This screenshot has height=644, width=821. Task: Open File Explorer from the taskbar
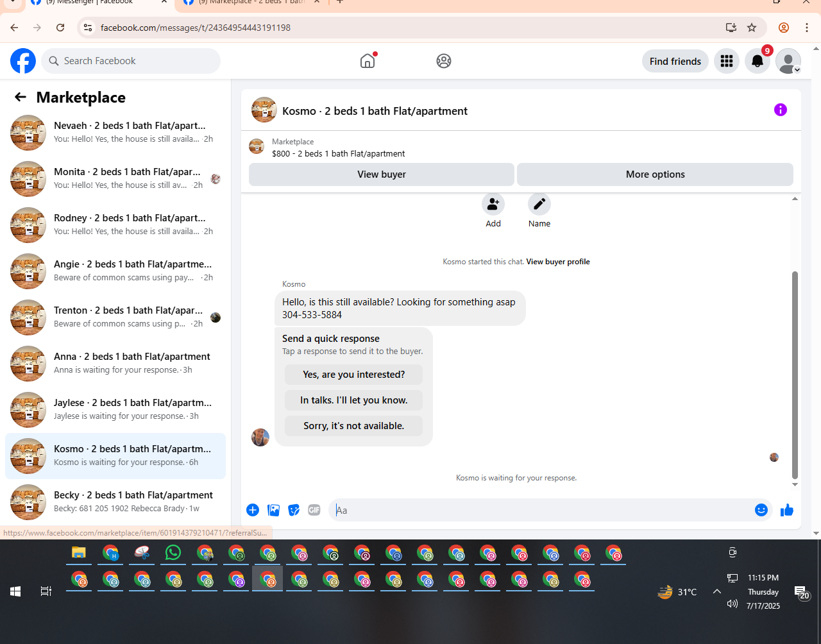coord(78,552)
